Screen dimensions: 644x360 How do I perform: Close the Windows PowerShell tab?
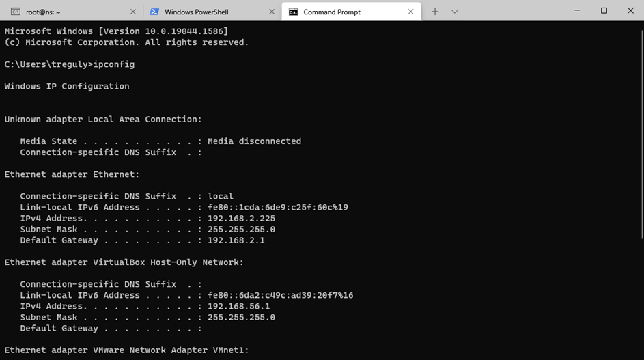pos(272,12)
